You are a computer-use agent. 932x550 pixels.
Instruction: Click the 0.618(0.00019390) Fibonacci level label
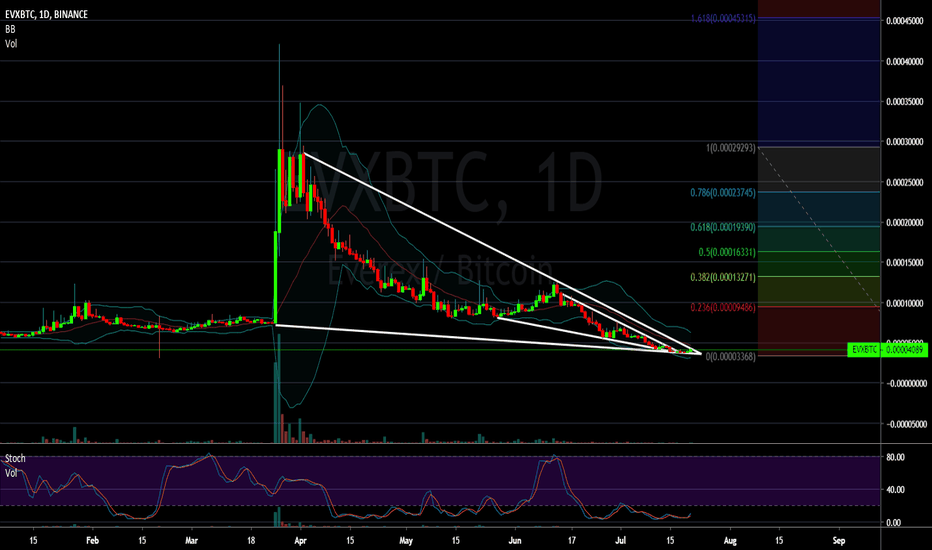coord(723,227)
